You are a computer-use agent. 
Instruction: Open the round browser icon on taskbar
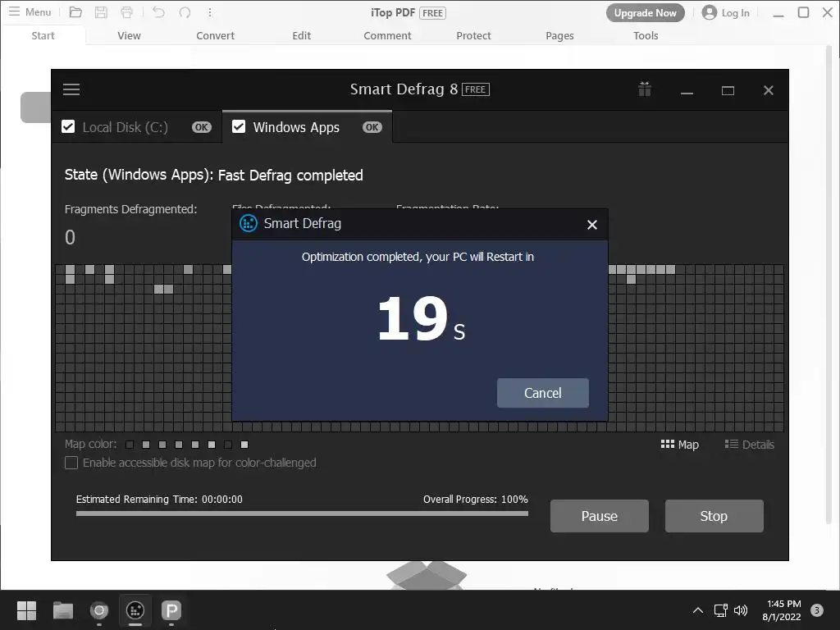click(x=99, y=610)
